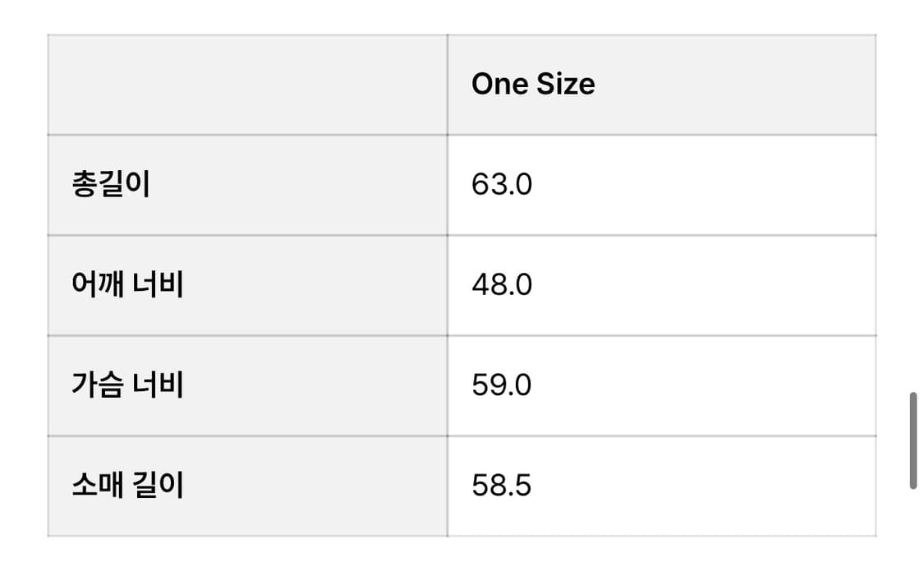Click the 어깨 너비 row label
924x567 pixels.
point(127,285)
